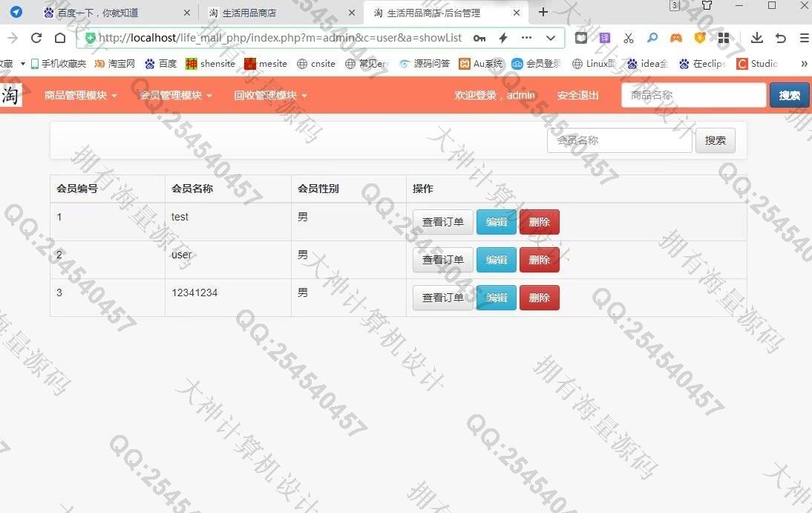Edit the member named user
Viewport: 812px width, 513px height.
(x=496, y=260)
